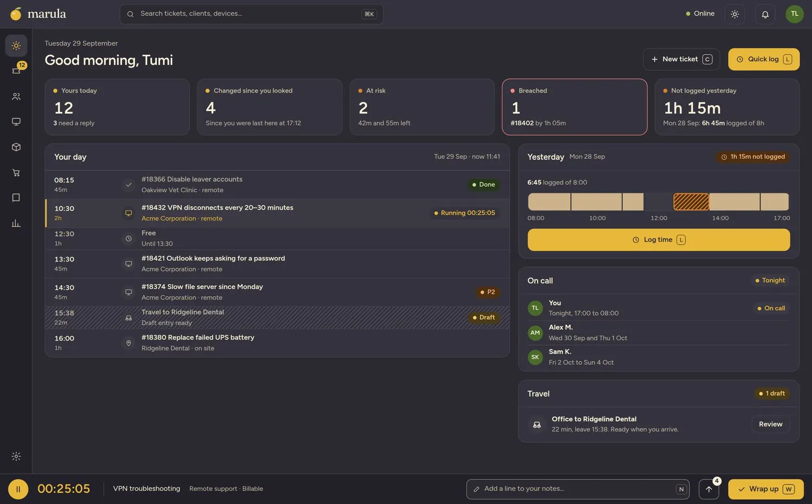Click the clock icon on the Free row
Image resolution: width=812 pixels, height=504 pixels.
point(128,238)
